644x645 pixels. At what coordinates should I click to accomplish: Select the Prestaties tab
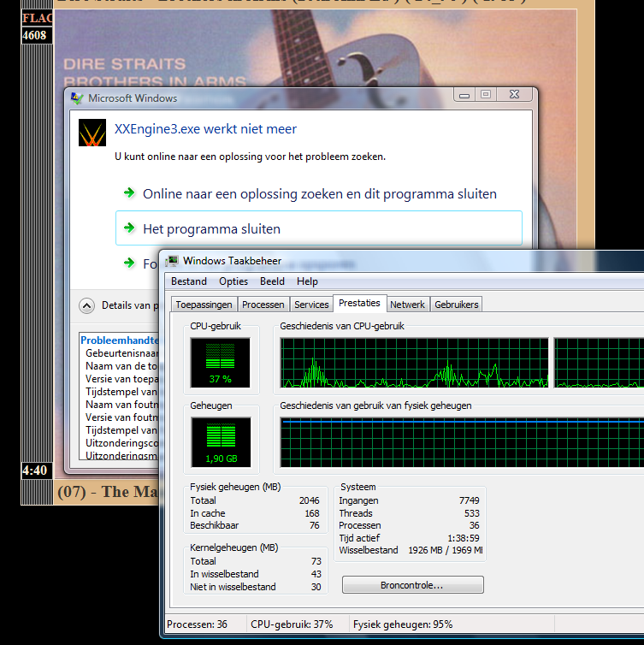tap(359, 303)
